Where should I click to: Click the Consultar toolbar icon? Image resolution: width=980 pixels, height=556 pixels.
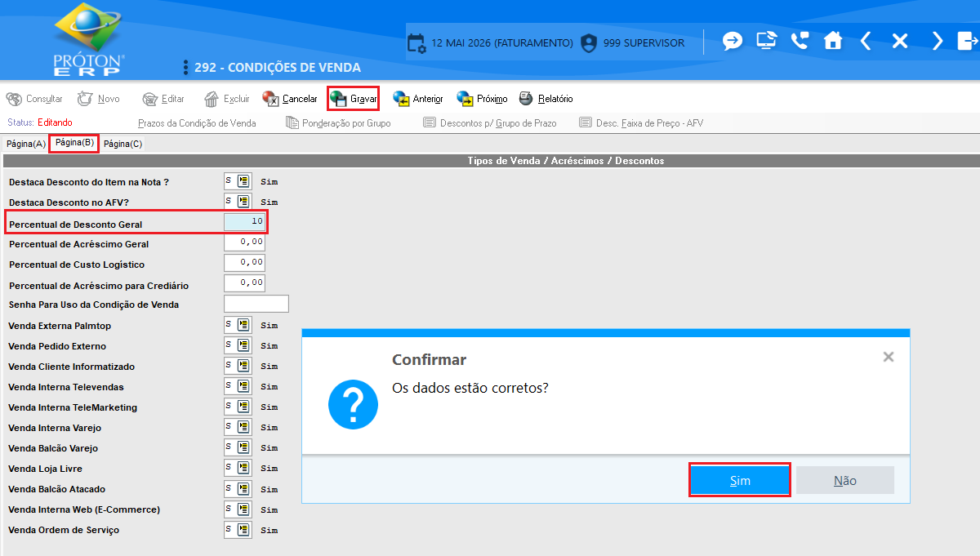[14, 99]
